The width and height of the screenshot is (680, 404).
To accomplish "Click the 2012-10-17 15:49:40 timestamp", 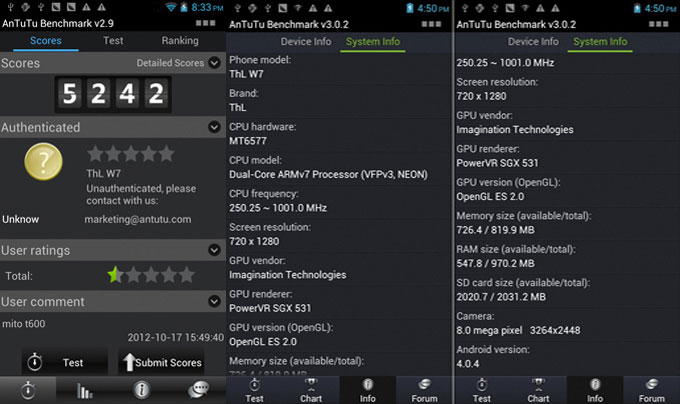I will [x=176, y=337].
